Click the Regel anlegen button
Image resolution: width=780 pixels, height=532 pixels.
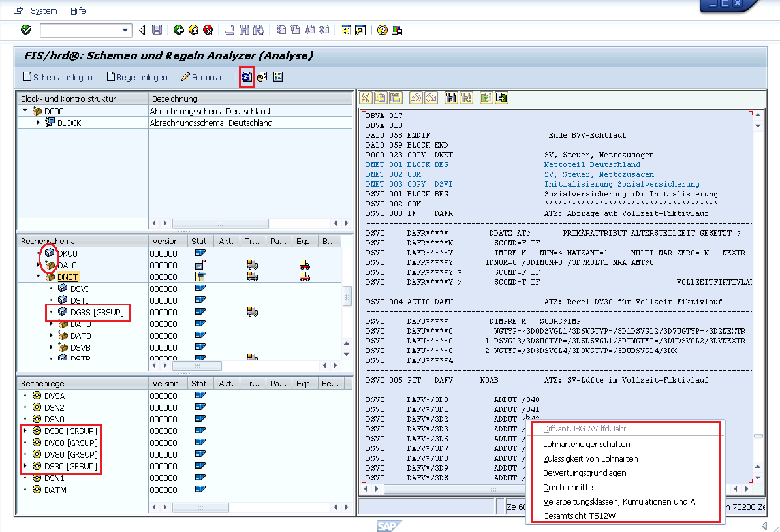(137, 77)
